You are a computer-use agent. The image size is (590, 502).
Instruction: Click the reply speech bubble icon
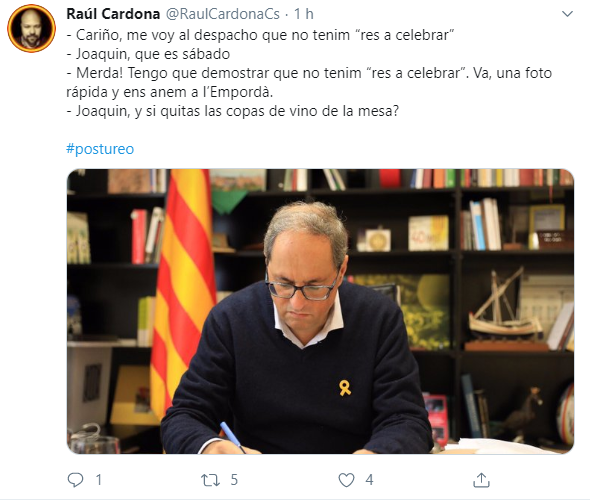point(75,480)
